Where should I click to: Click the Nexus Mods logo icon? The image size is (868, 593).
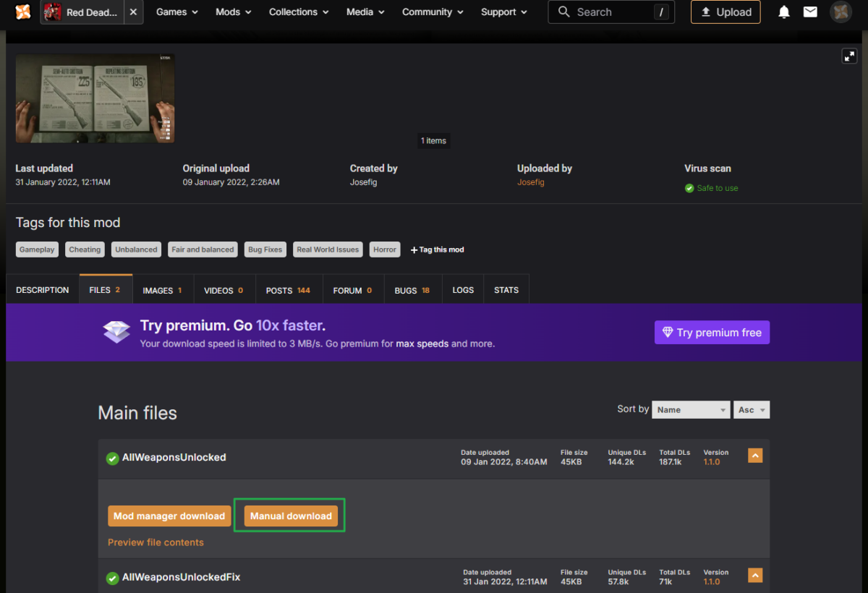point(23,12)
